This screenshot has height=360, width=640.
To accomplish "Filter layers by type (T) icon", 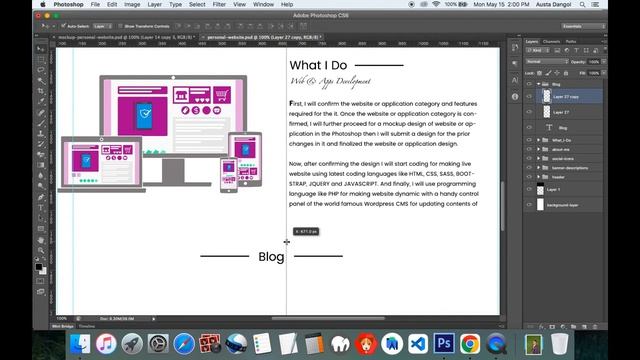I will 576,51.
